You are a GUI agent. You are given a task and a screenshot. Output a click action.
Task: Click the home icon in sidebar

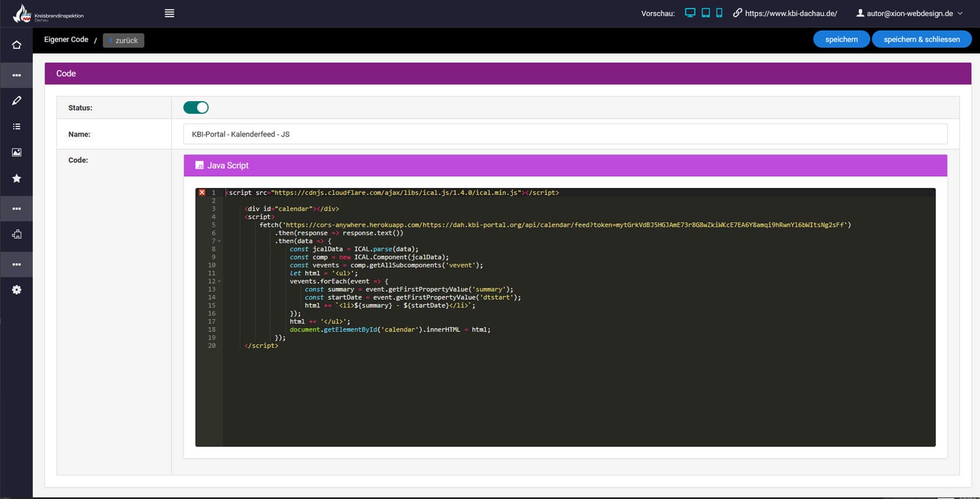coord(16,45)
